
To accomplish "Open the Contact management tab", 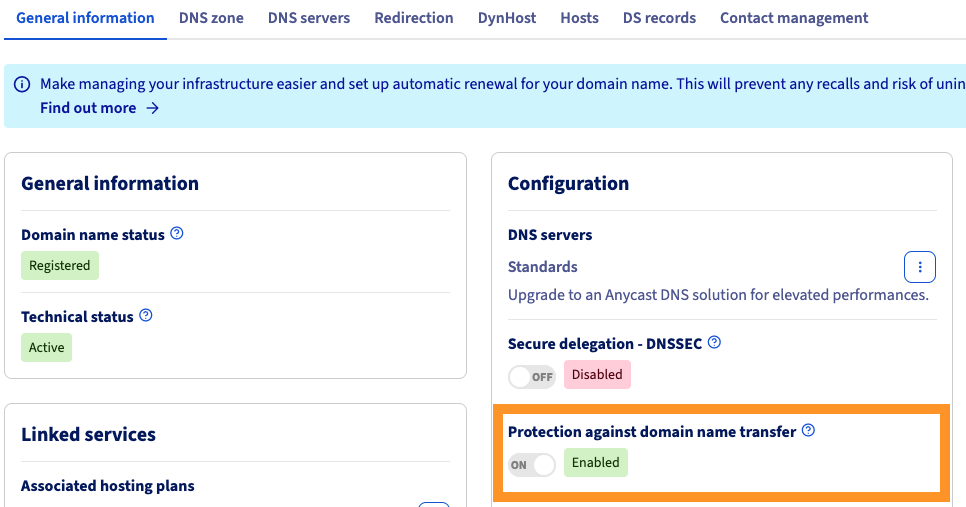I will (794, 18).
